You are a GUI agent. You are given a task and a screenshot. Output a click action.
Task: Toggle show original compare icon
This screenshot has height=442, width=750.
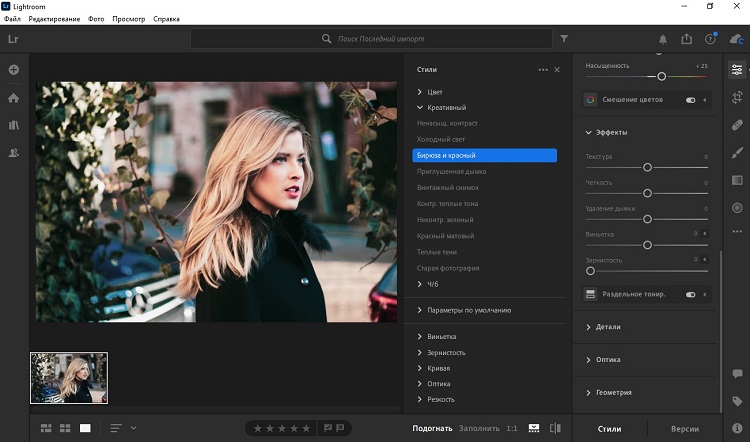tap(555, 428)
